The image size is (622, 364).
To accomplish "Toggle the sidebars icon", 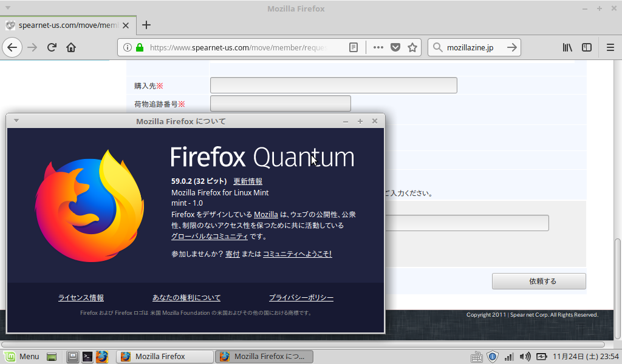I will (587, 47).
